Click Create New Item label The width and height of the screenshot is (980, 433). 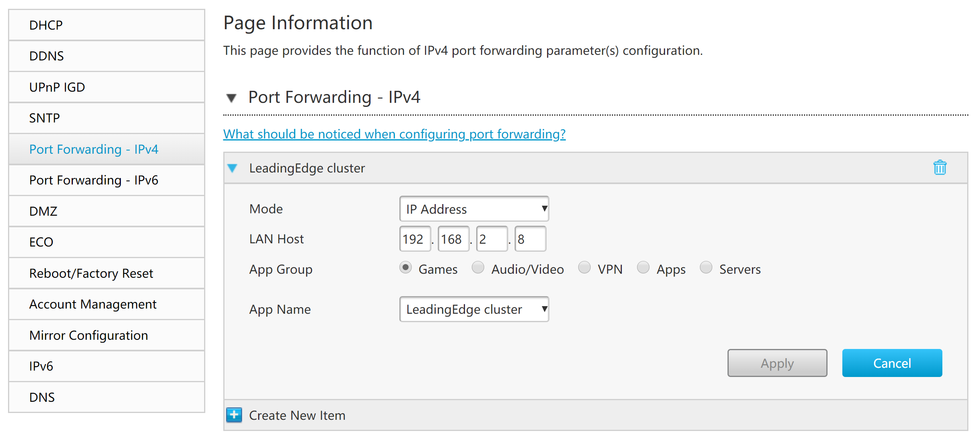click(297, 415)
